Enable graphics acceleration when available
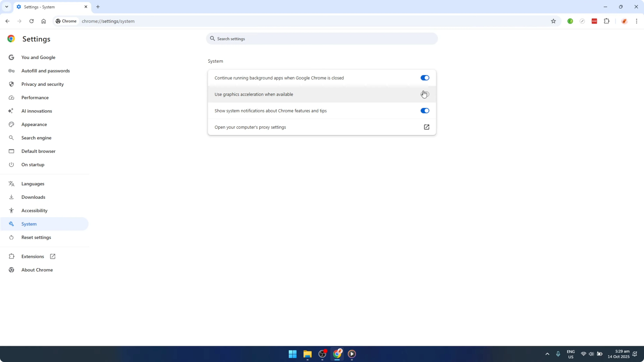 [425, 94]
